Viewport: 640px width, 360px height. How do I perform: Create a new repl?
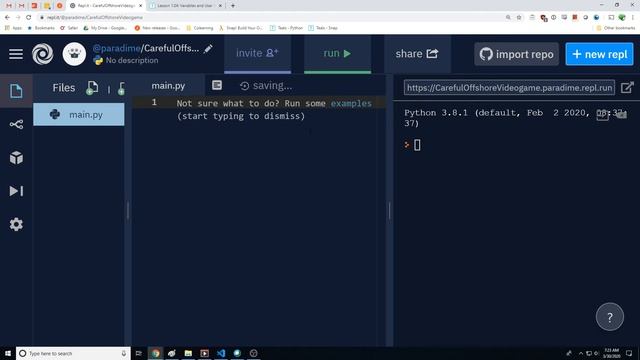tap(599, 54)
